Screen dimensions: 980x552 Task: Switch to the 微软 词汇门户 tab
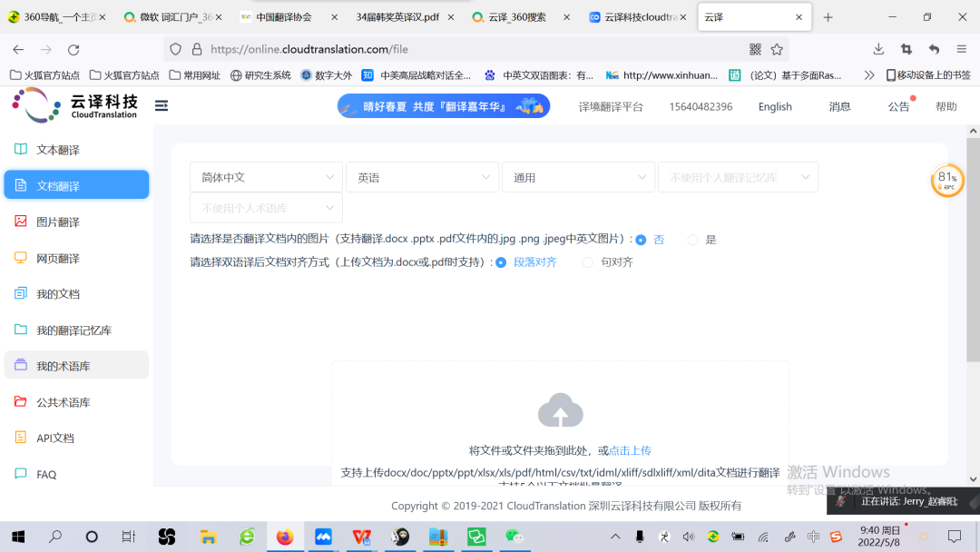pos(172,17)
